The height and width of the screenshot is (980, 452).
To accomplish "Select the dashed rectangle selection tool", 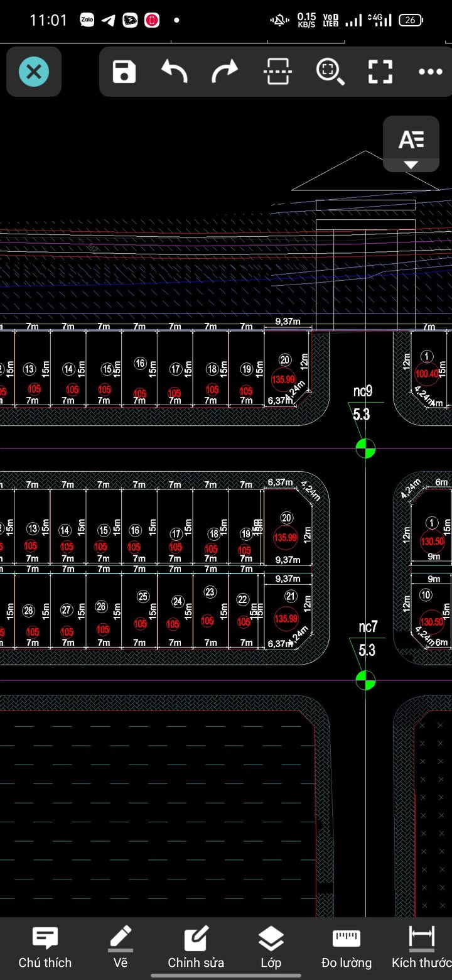I will click(x=277, y=72).
